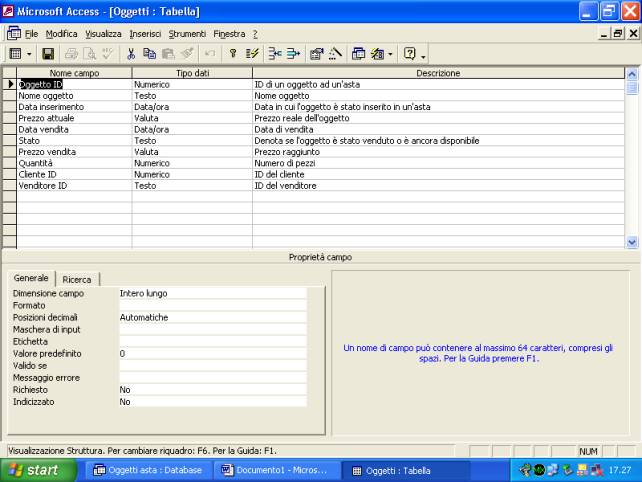Click the Print toolbar icon
642x482 pixels.
71,54
